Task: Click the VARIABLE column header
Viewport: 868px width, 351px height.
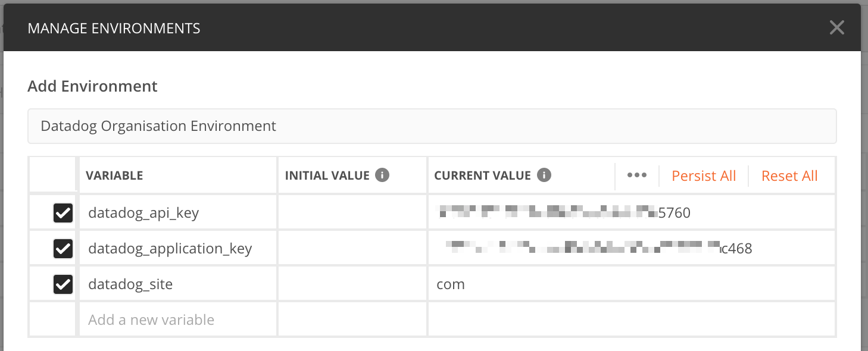Action: 115,175
